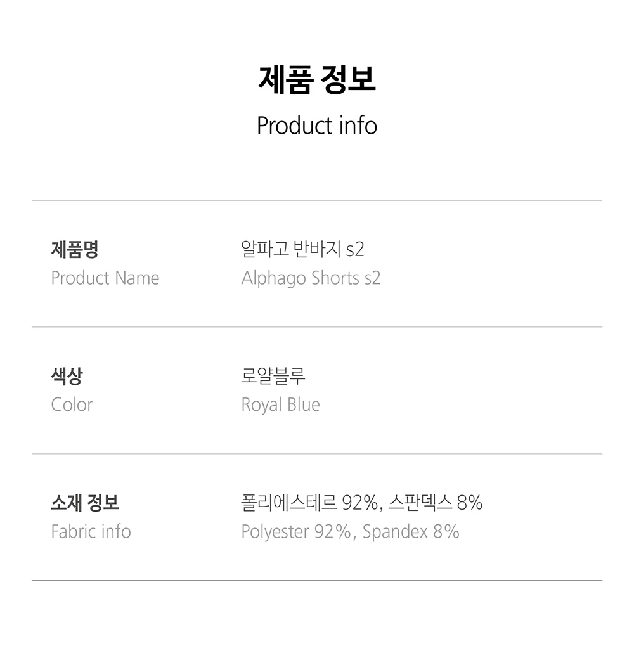Click the 제품 정보 heading
This screenshot has height=672, width=634.
click(x=317, y=81)
